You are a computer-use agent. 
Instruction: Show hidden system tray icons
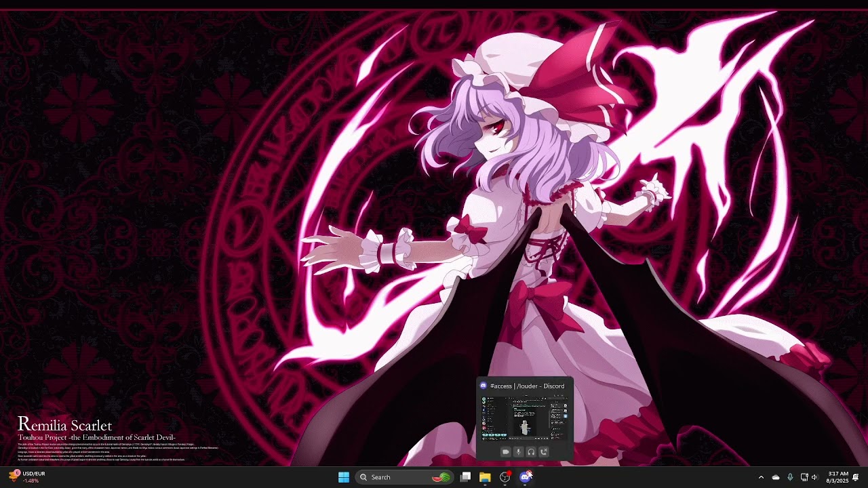pyautogui.click(x=761, y=477)
